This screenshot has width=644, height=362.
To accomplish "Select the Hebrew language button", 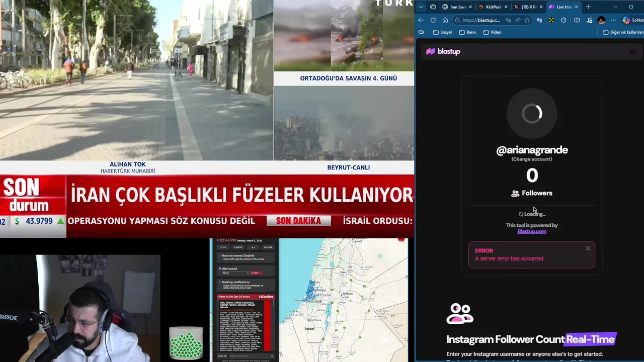I will click(x=223, y=247).
